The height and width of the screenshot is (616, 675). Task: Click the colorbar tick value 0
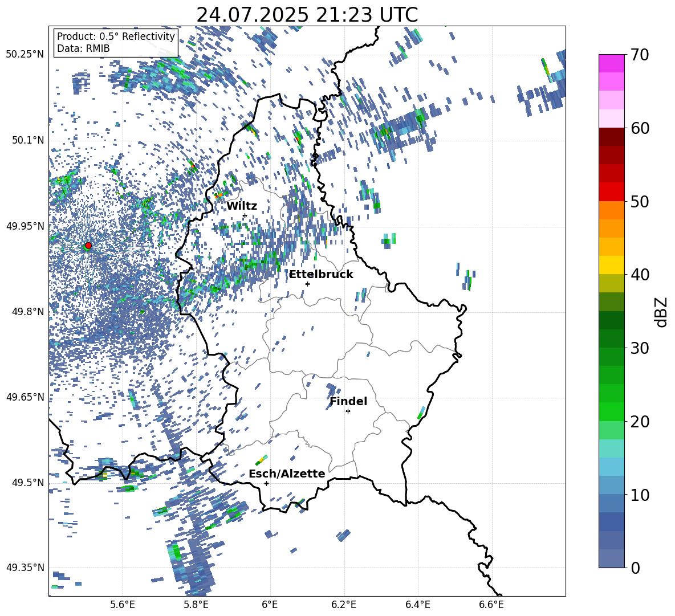coord(635,568)
